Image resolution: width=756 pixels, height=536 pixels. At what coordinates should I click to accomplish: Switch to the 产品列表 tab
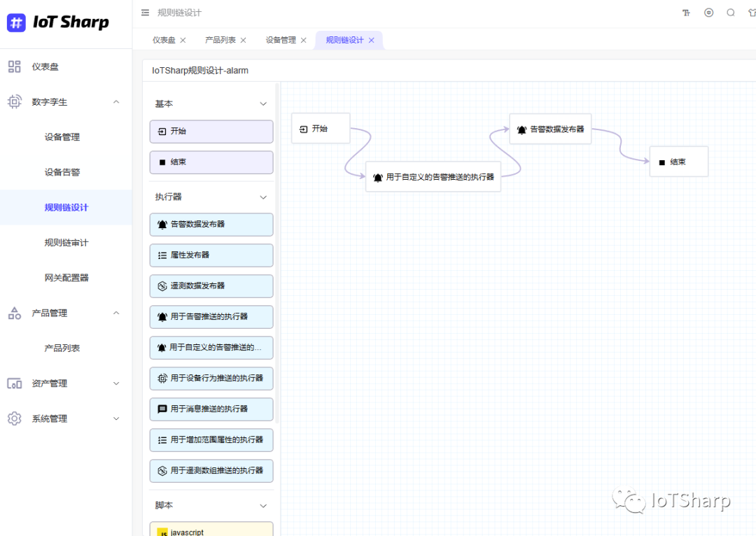[x=220, y=40]
